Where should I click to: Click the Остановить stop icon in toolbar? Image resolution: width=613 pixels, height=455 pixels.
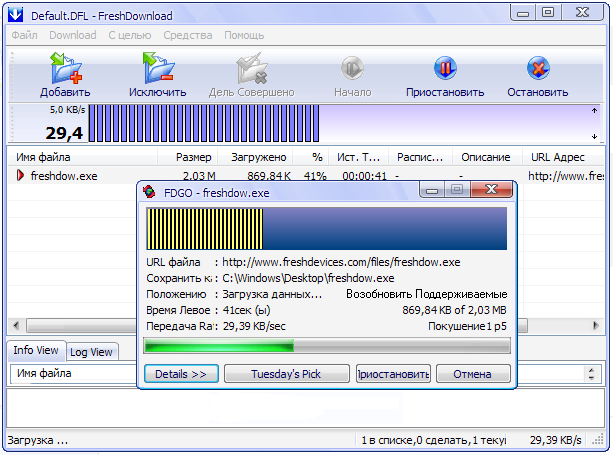[538, 68]
